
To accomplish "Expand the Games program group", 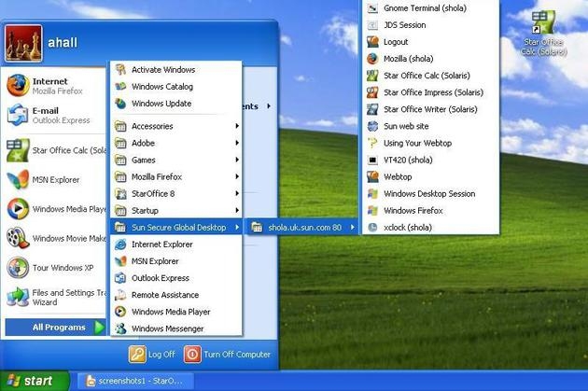I will point(176,161).
